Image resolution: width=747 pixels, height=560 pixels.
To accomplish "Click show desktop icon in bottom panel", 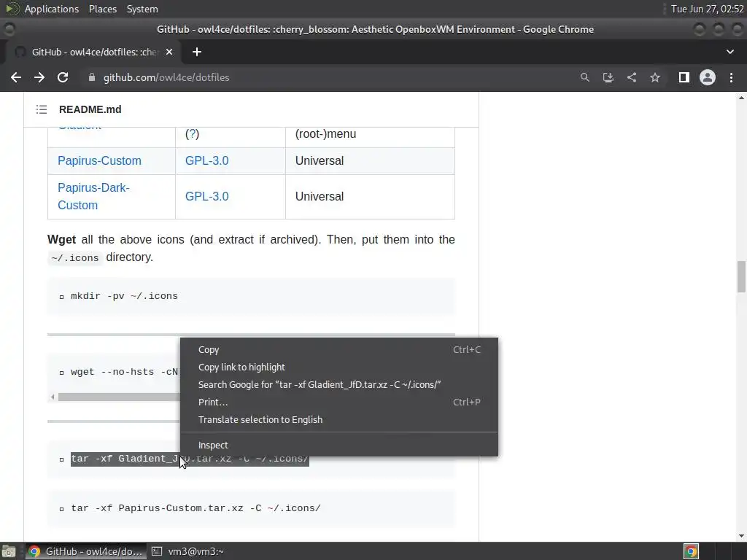I will click(8, 551).
